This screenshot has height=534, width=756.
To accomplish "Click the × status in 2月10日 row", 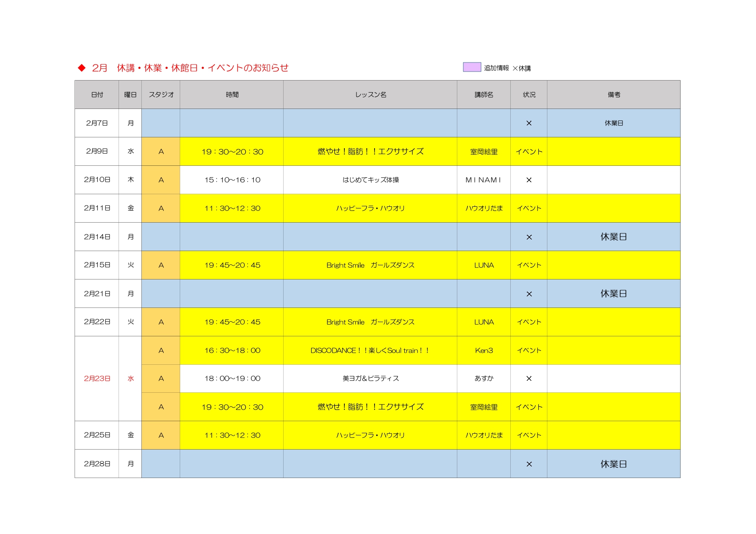I will pos(529,180).
